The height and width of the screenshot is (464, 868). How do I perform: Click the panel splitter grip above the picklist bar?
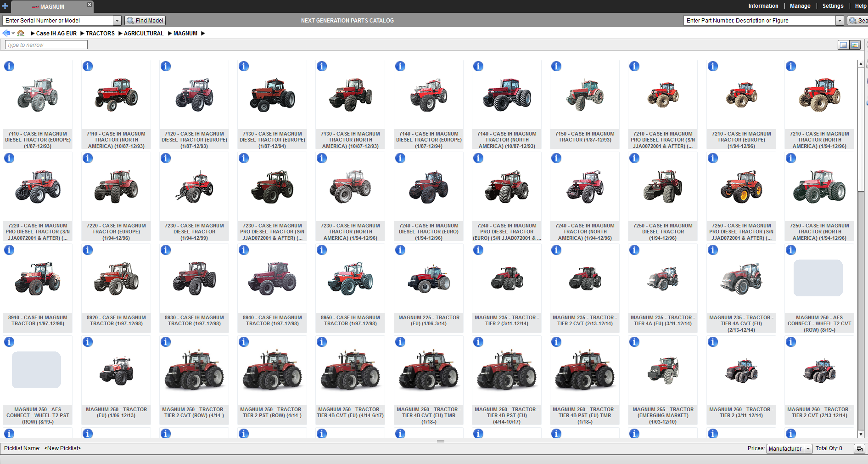click(441, 441)
